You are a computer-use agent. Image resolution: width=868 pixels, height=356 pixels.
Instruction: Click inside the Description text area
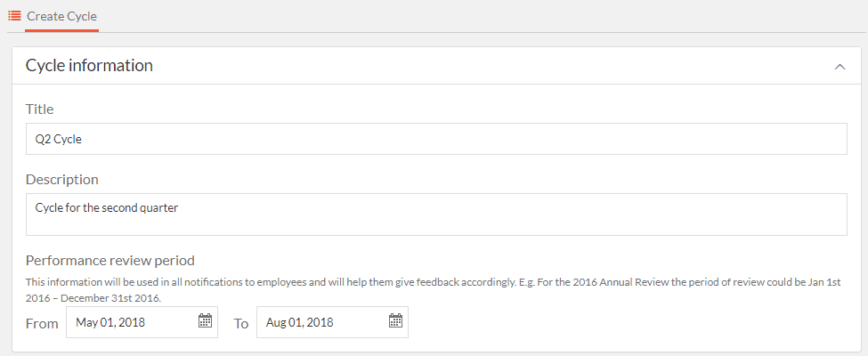pos(436,214)
